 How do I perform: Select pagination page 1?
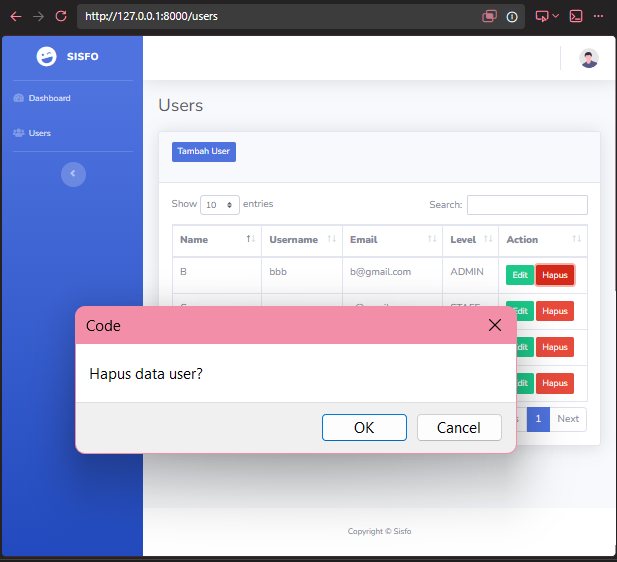pyautogui.click(x=538, y=419)
